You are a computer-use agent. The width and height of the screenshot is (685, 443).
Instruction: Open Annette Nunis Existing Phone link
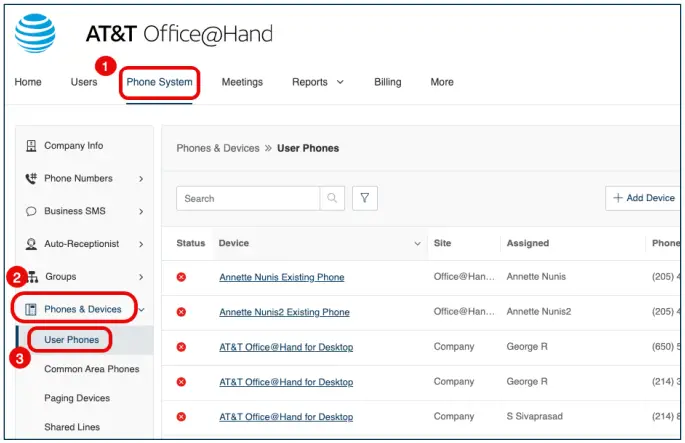click(282, 277)
